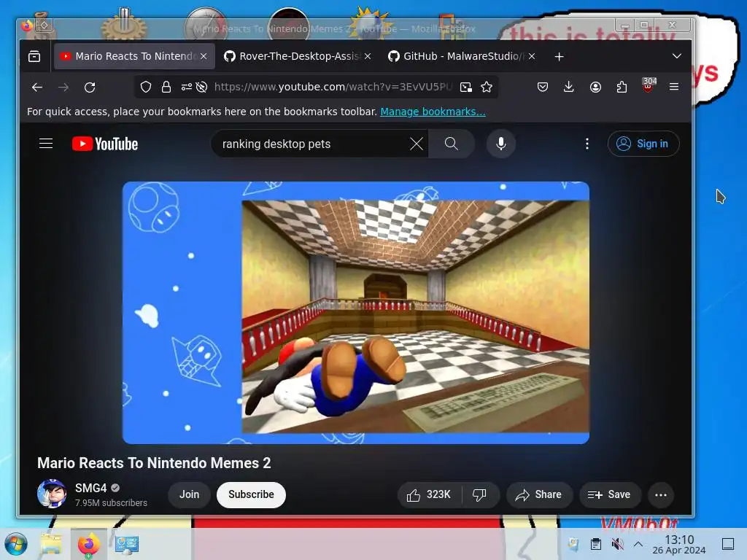Subscribe to SMG4

pyautogui.click(x=251, y=495)
